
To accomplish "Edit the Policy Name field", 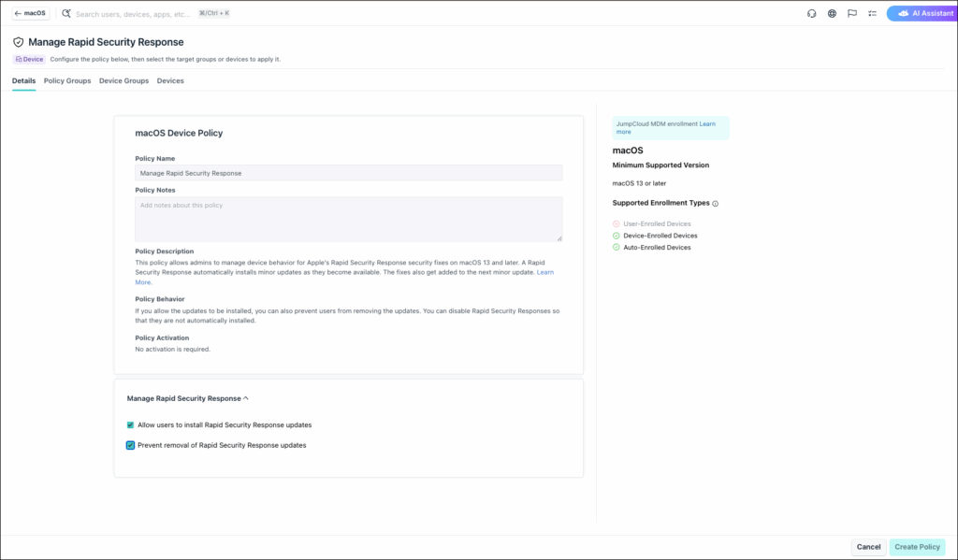I will coord(348,173).
